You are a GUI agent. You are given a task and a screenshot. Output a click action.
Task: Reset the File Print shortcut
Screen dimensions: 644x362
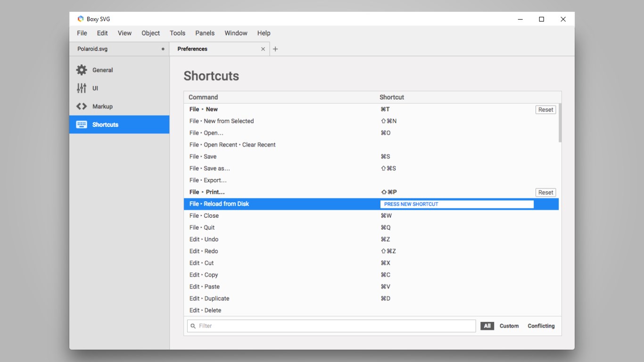[545, 192]
